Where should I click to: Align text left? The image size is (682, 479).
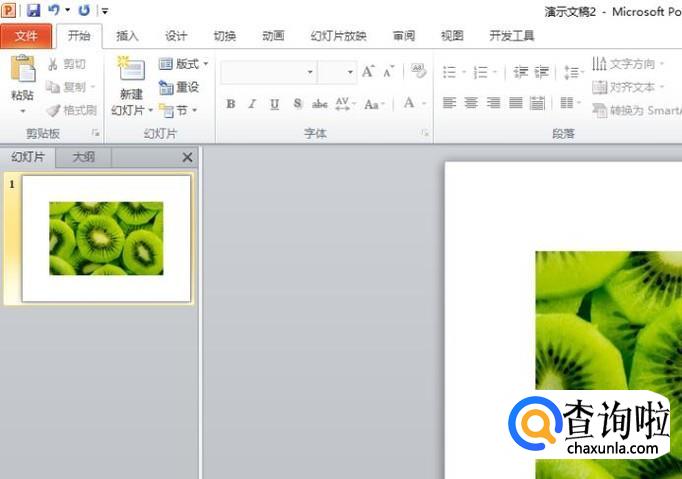[x=449, y=103]
